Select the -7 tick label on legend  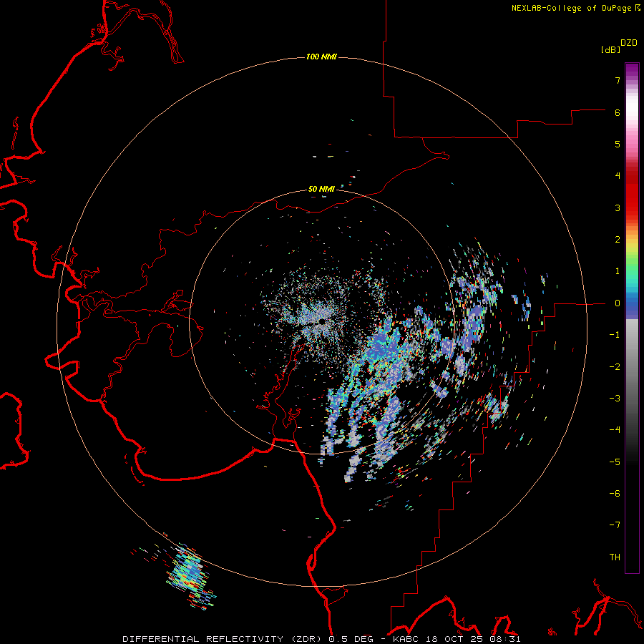coord(615,525)
